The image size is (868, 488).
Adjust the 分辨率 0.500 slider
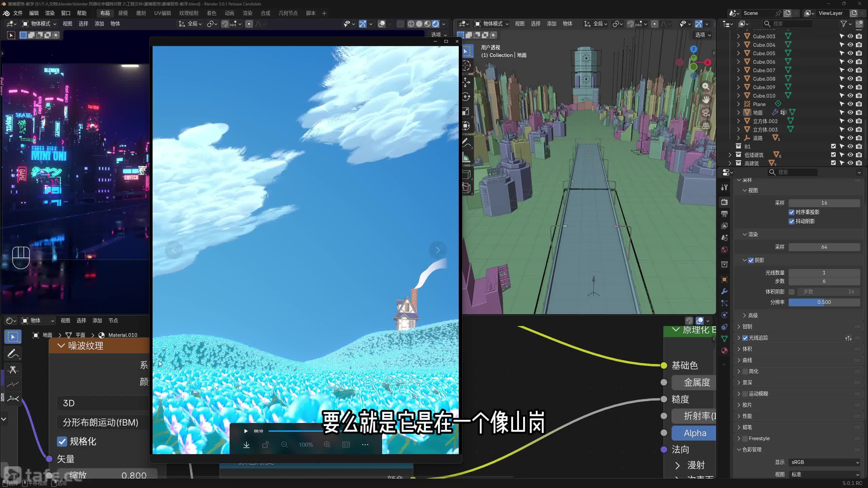click(x=824, y=302)
